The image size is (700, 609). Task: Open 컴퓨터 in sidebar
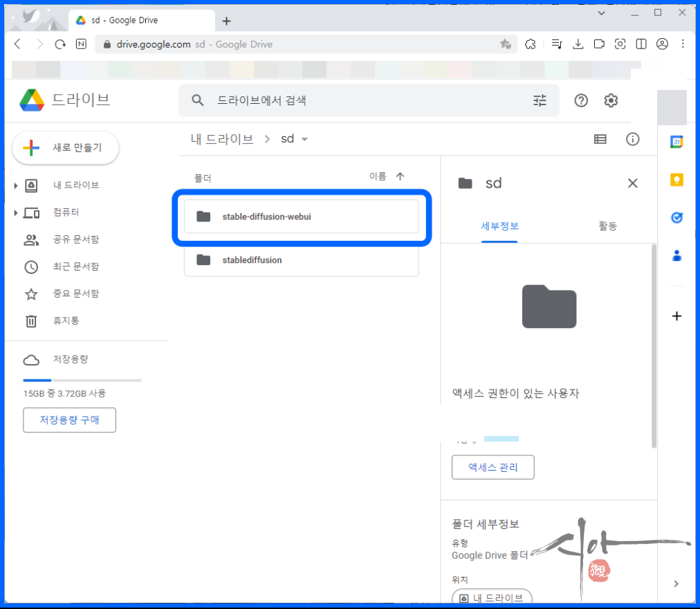[66, 212]
